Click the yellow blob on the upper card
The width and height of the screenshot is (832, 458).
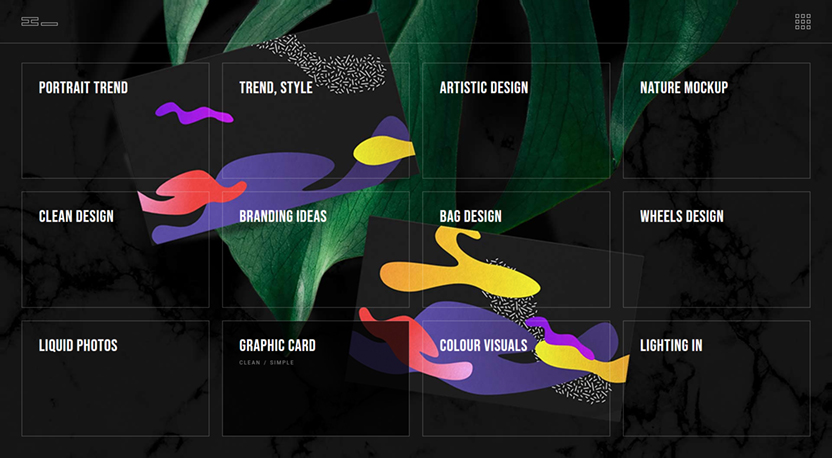384,150
